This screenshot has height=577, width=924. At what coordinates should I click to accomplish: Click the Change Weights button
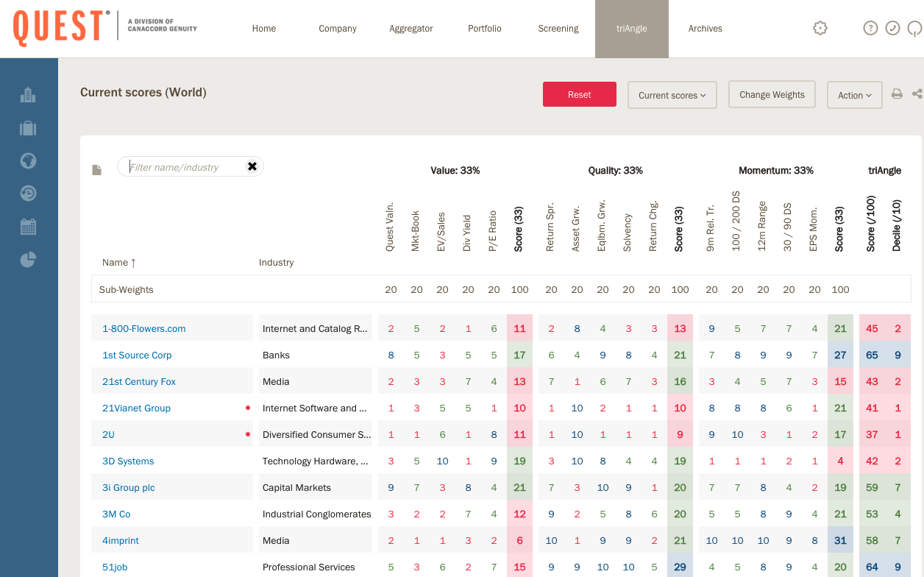pyautogui.click(x=772, y=95)
